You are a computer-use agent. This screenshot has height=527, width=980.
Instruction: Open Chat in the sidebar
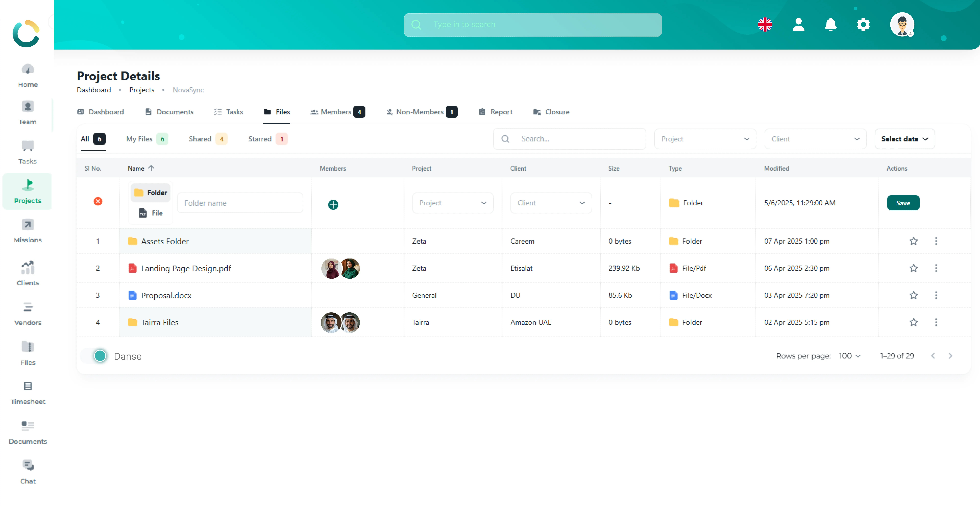pyautogui.click(x=28, y=472)
